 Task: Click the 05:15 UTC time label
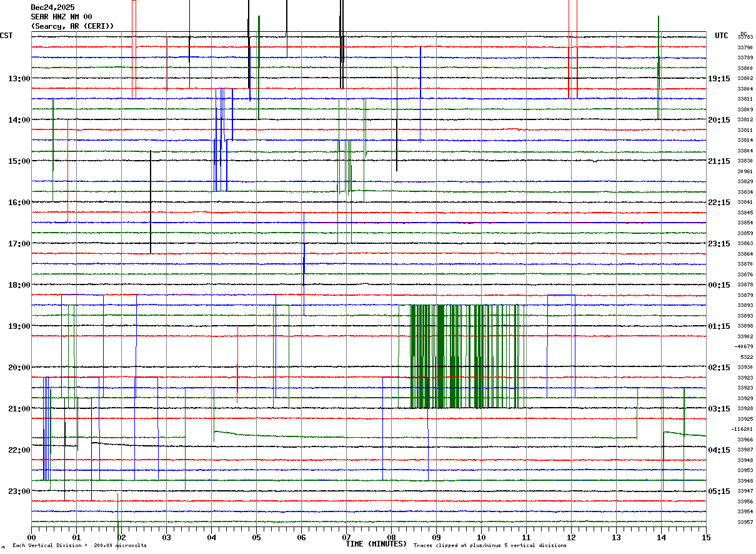[719, 491]
